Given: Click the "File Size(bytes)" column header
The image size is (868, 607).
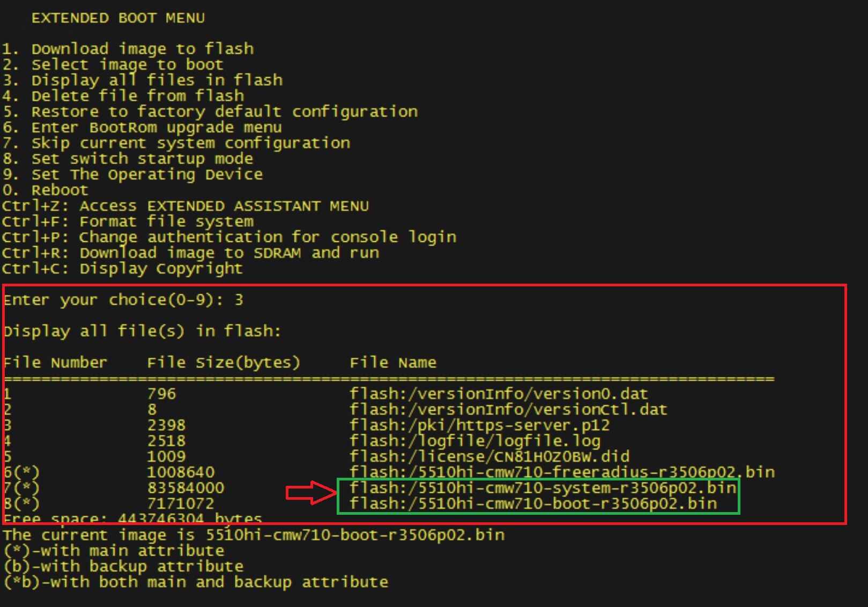Looking at the screenshot, I should click(x=224, y=362).
